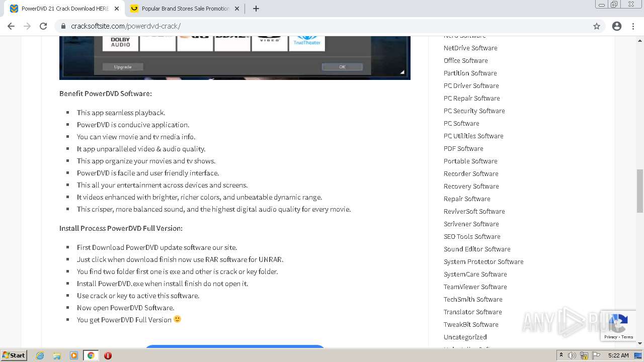Open the reCAPTCHA Privacy link
Image resolution: width=644 pixels, height=362 pixels.
click(611, 337)
